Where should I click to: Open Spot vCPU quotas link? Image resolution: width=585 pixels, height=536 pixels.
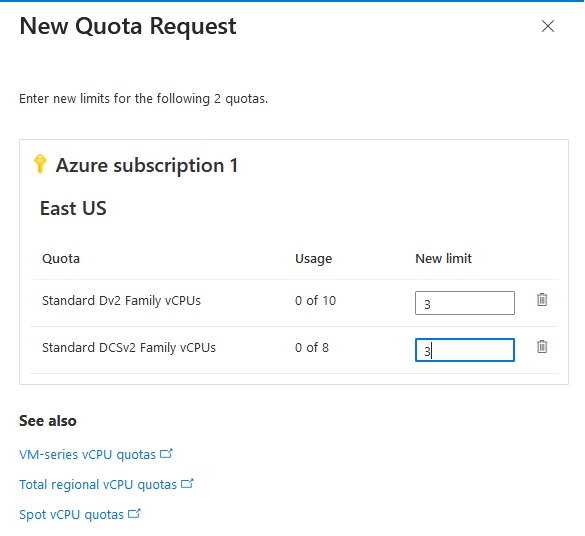click(71, 514)
